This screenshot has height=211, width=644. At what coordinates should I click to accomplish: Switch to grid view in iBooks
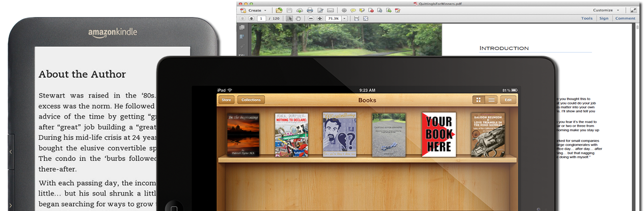pos(478,100)
